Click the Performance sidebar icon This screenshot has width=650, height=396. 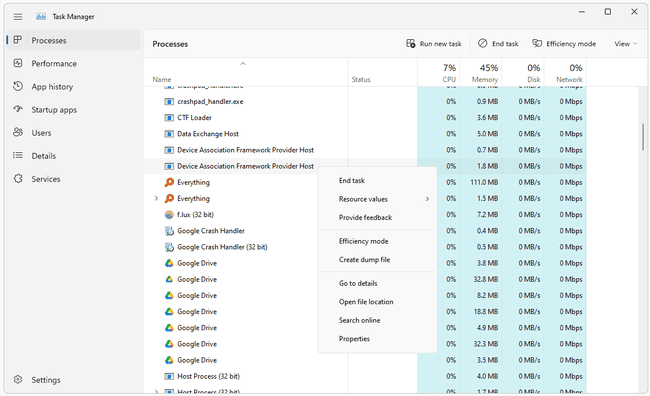(x=18, y=63)
